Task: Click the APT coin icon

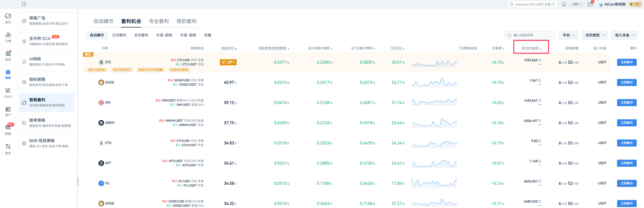Action: point(101,163)
